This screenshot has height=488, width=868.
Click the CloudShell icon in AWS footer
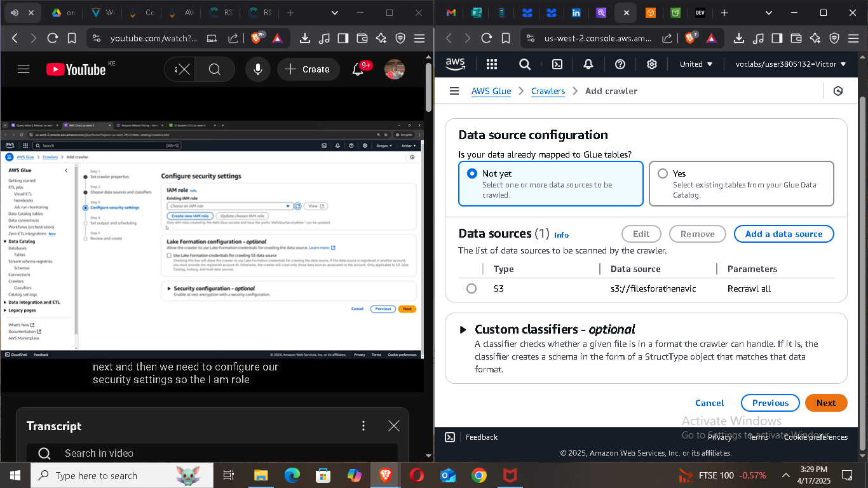[449, 437]
